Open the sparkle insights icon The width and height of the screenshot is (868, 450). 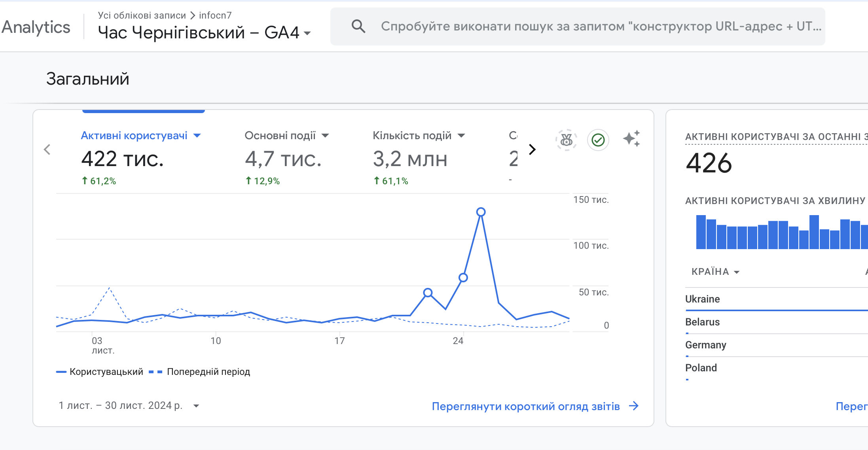tap(631, 139)
